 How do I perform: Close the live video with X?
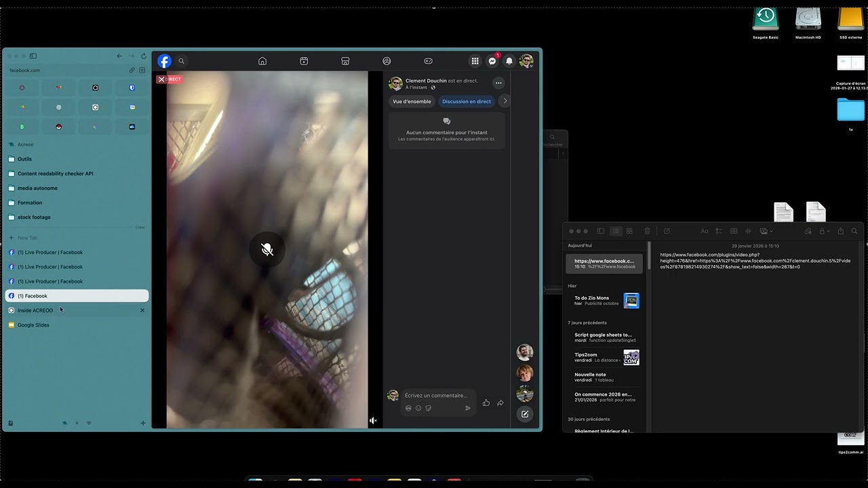(161, 79)
